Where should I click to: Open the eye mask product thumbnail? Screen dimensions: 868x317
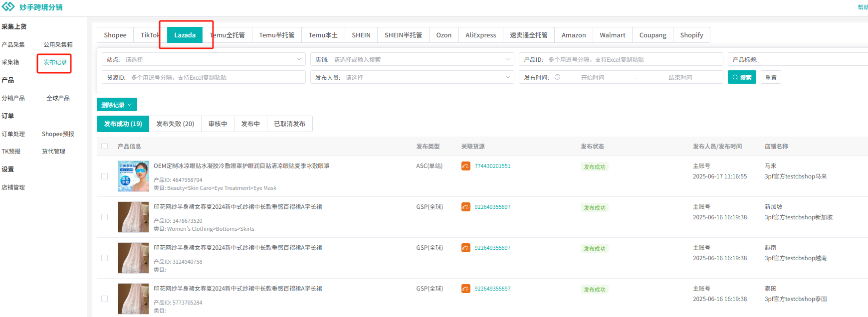133,176
